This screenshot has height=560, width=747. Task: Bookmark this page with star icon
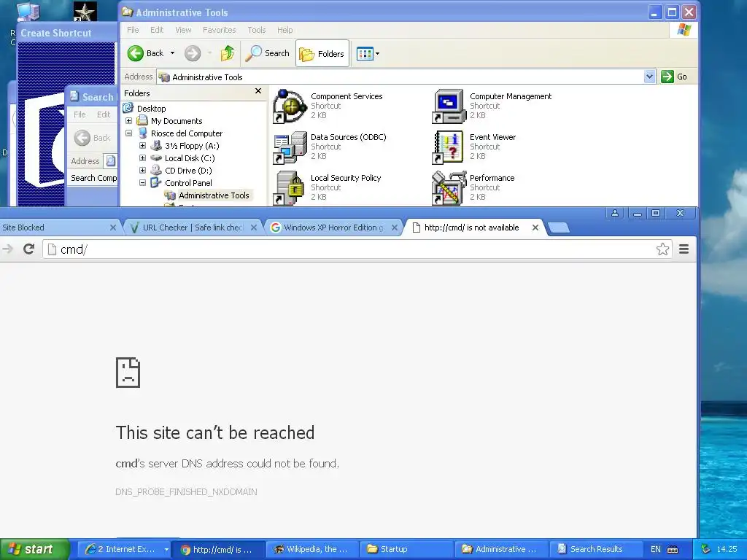(x=662, y=249)
